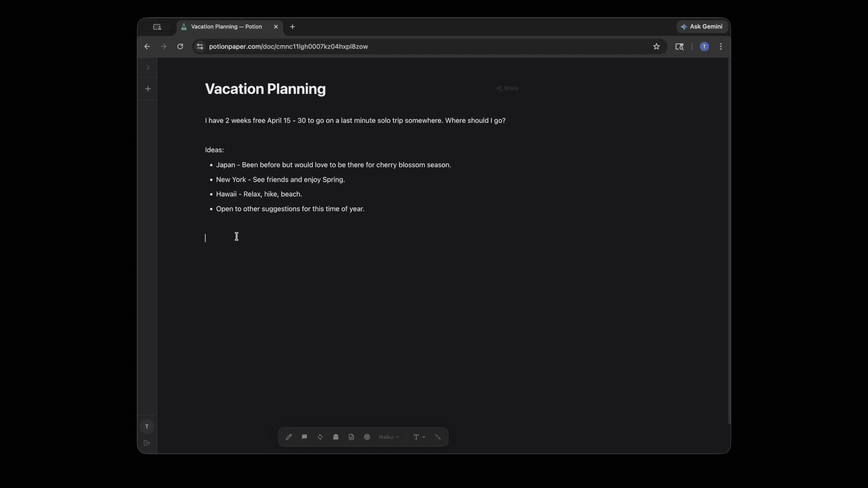Viewport: 868px width, 488px height.
Task: Click the pencil edit tool icon
Action: pyautogui.click(x=288, y=437)
